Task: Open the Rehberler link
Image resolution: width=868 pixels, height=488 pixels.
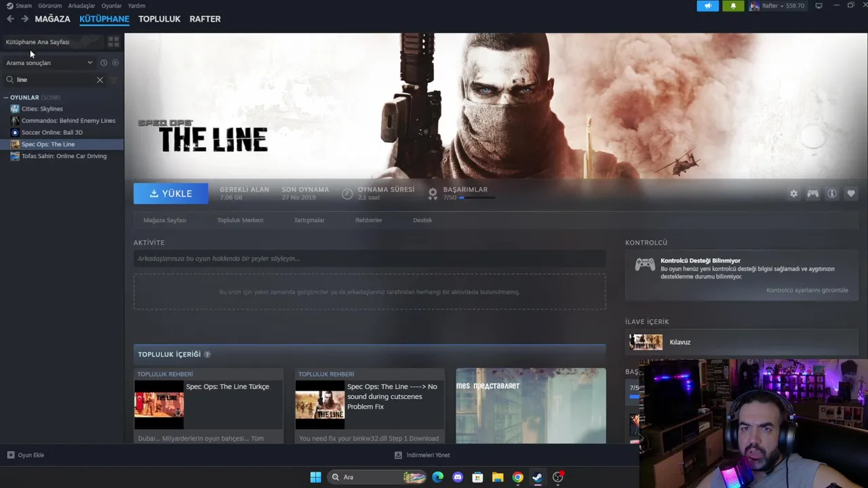Action: pyautogui.click(x=369, y=220)
